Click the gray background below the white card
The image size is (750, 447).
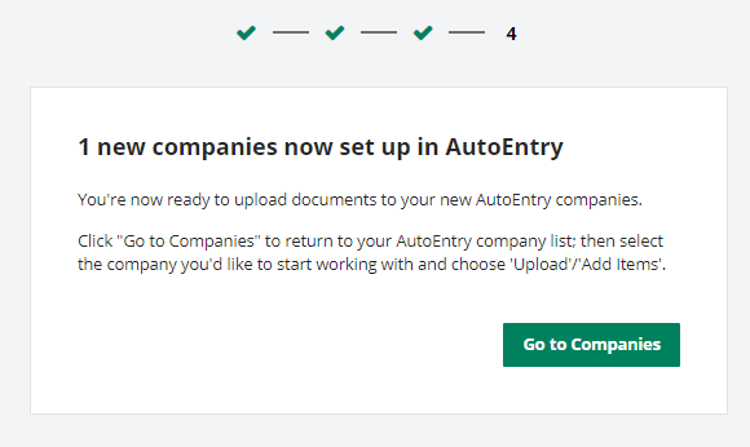[375, 431]
